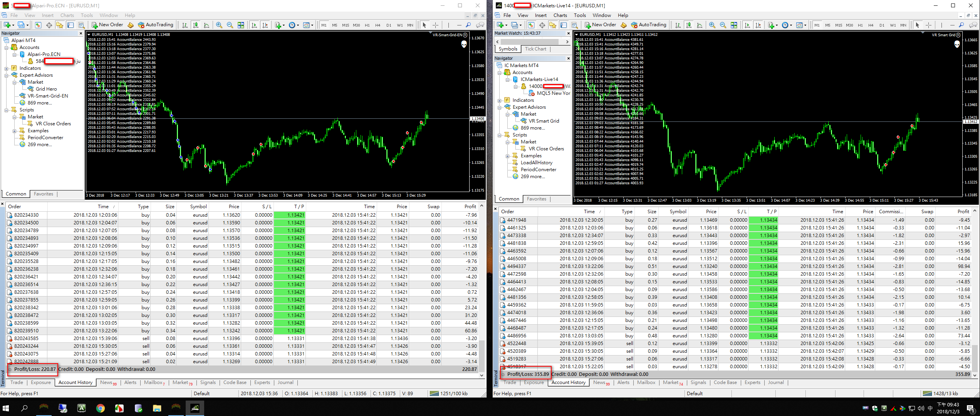Toggle AutoTrading in the ICMarkets window
Viewport: 980px width, 416px height.
649,25
